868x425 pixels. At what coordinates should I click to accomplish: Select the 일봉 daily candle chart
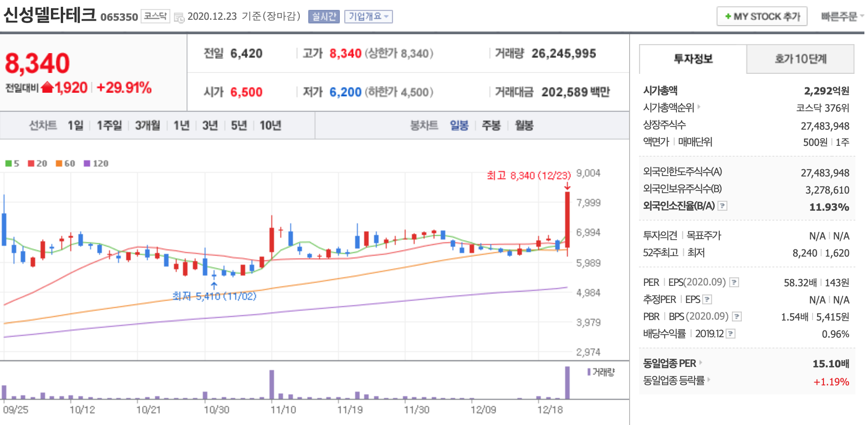(x=459, y=125)
